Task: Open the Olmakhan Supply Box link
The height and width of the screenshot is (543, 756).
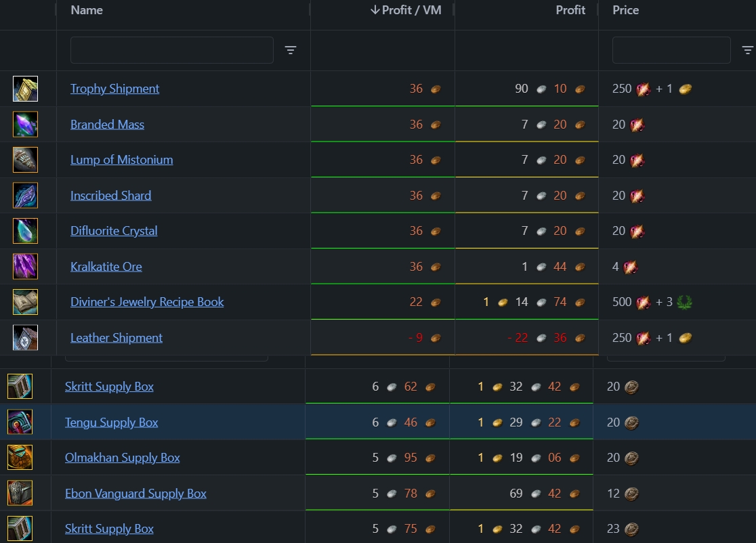Action: coord(123,457)
